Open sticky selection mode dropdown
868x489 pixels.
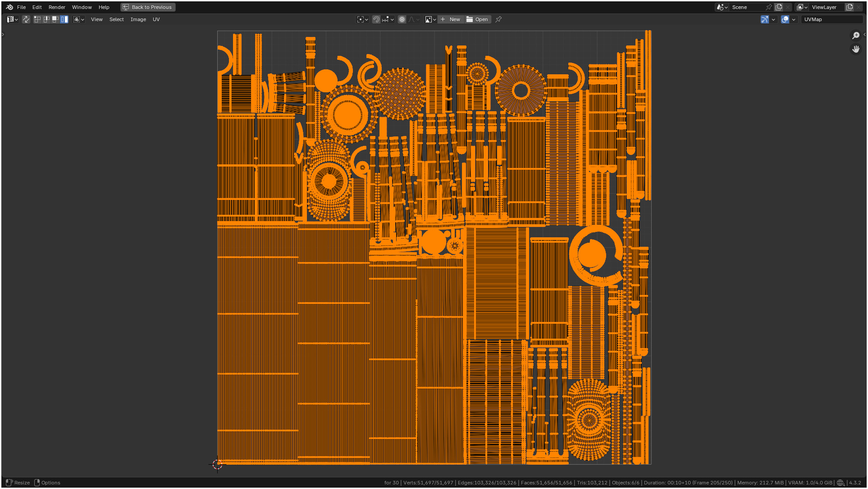click(79, 19)
